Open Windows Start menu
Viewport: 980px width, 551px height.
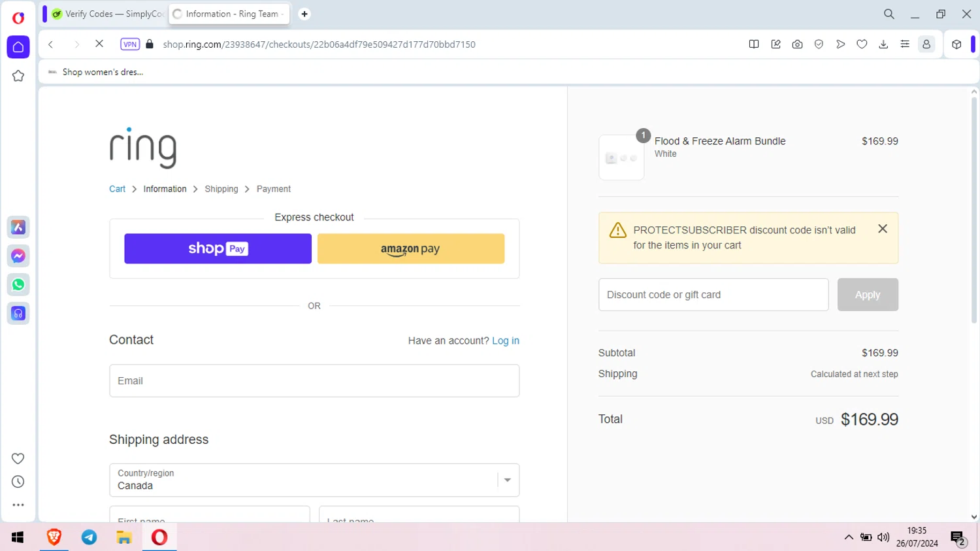[x=18, y=537]
